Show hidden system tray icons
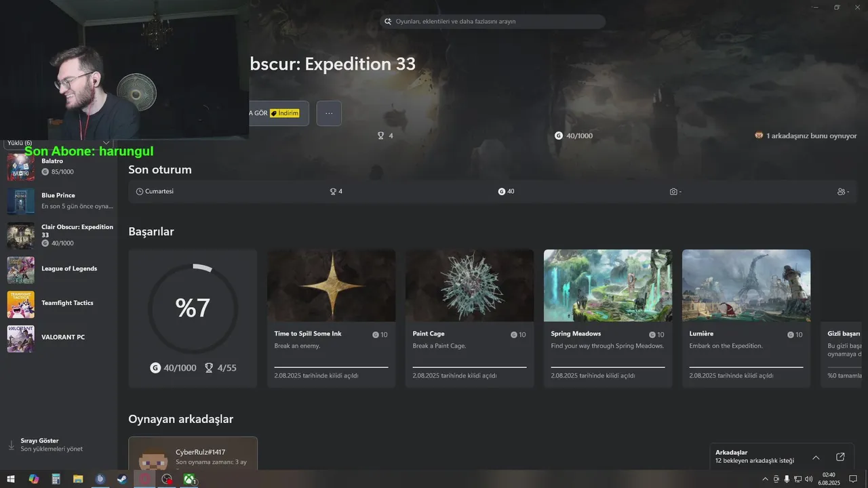868x488 pixels. pos(766,479)
